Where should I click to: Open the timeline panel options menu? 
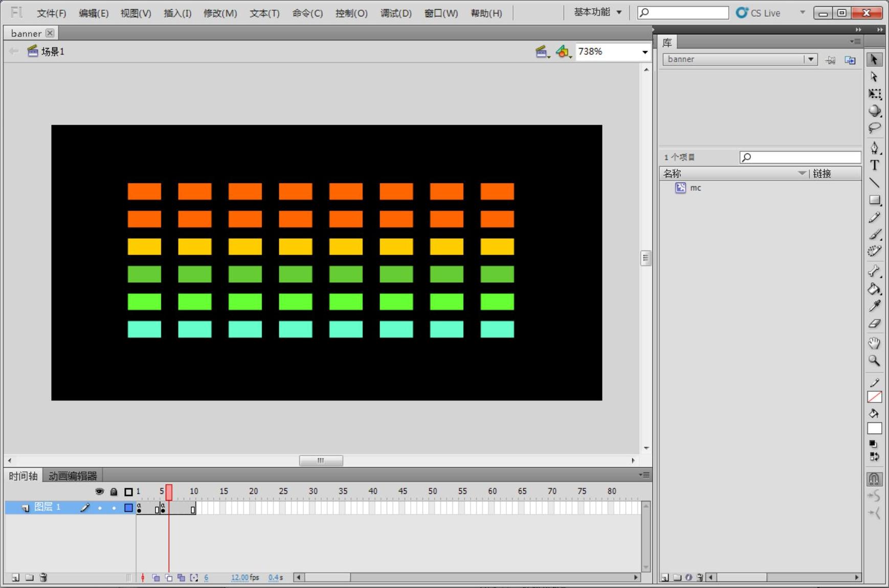coord(644,475)
